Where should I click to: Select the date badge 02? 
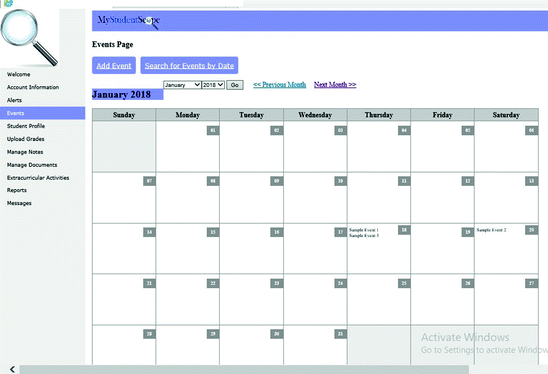(x=276, y=130)
